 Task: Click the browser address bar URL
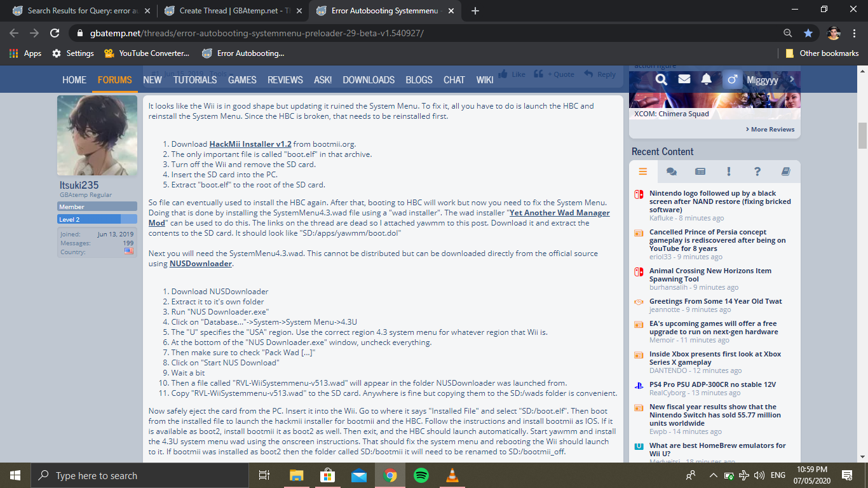[257, 33]
